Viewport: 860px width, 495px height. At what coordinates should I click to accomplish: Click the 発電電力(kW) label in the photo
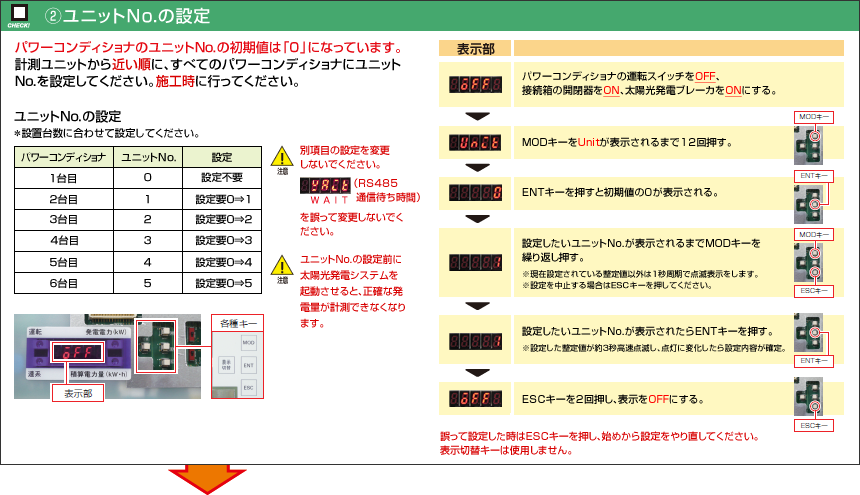(x=106, y=332)
